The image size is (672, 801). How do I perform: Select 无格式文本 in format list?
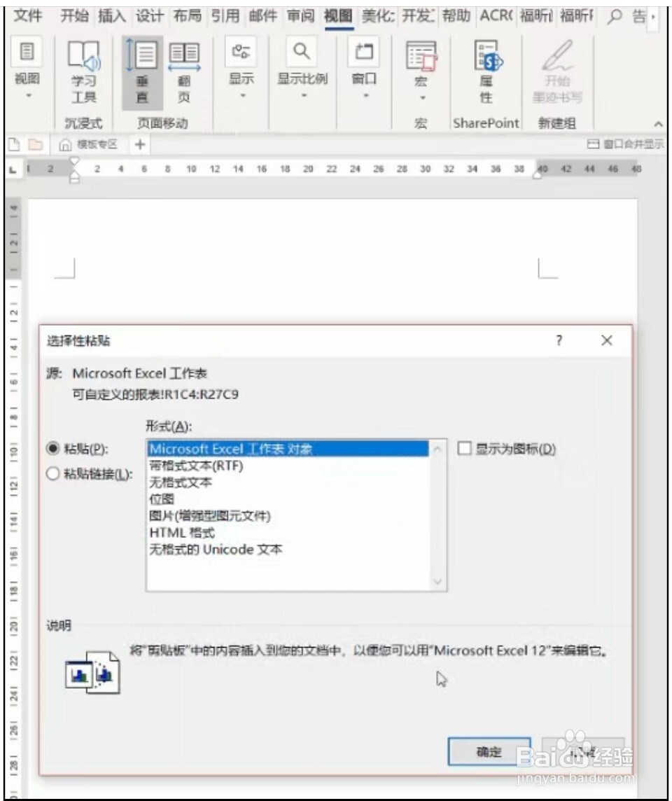(288, 482)
